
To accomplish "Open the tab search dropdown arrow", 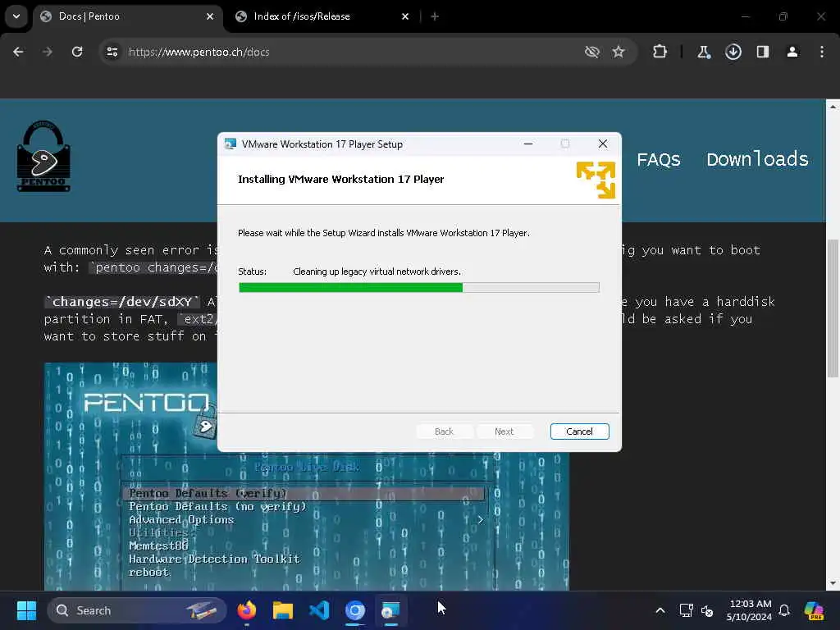I will click(x=16, y=16).
